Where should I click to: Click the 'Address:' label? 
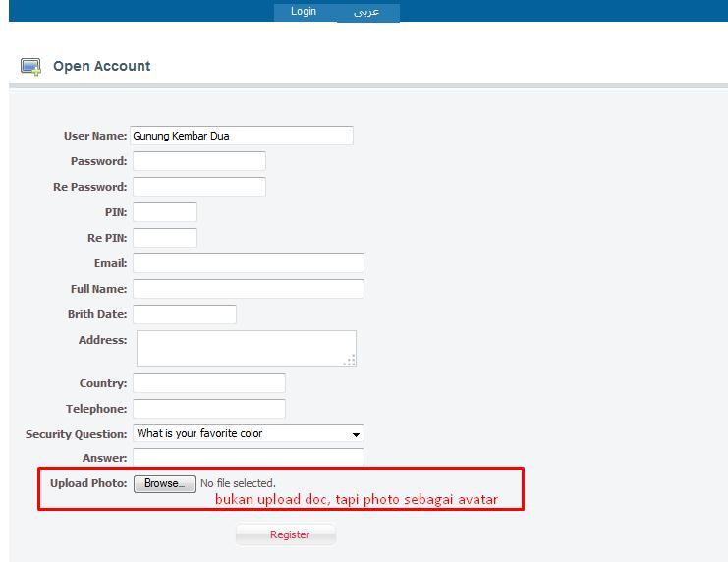pyautogui.click(x=102, y=340)
